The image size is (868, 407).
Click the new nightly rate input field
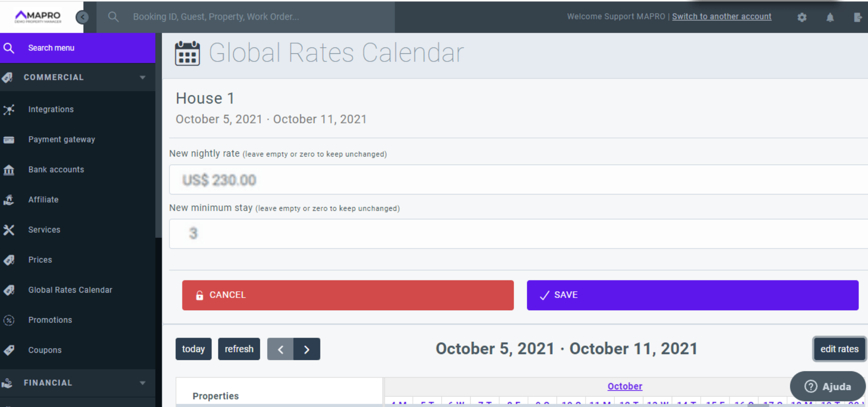515,180
